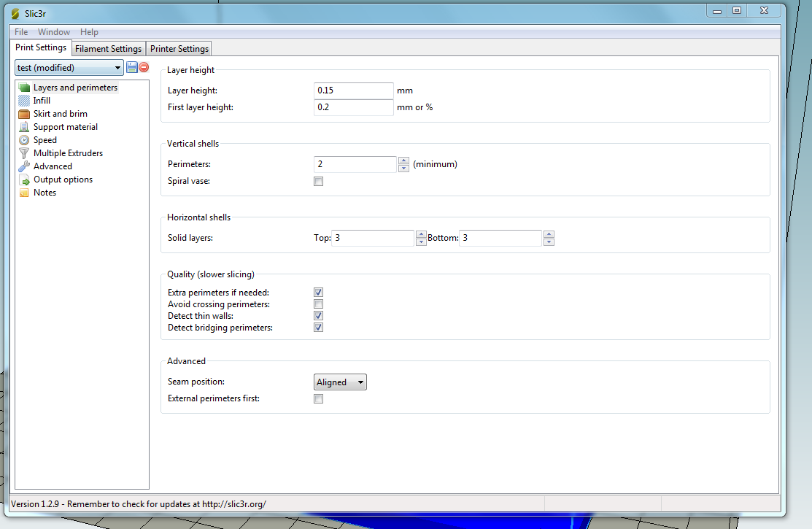Uncheck Extra perimeters if needed

pos(319,293)
